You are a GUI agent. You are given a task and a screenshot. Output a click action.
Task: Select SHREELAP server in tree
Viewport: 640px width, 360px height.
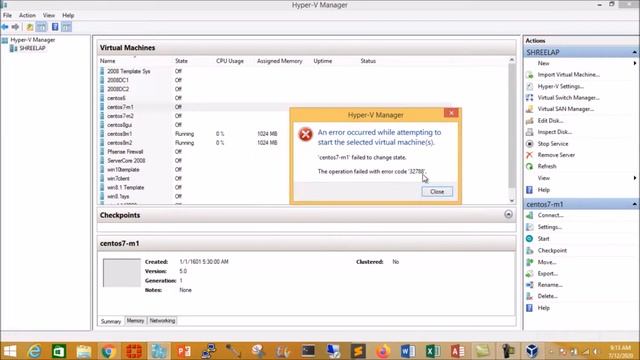pos(32,48)
